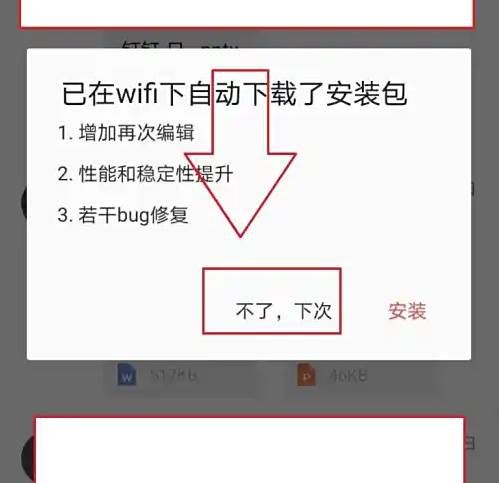The height and width of the screenshot is (483, 499).
Task: Select the 517KB file size label
Action: 173,376
